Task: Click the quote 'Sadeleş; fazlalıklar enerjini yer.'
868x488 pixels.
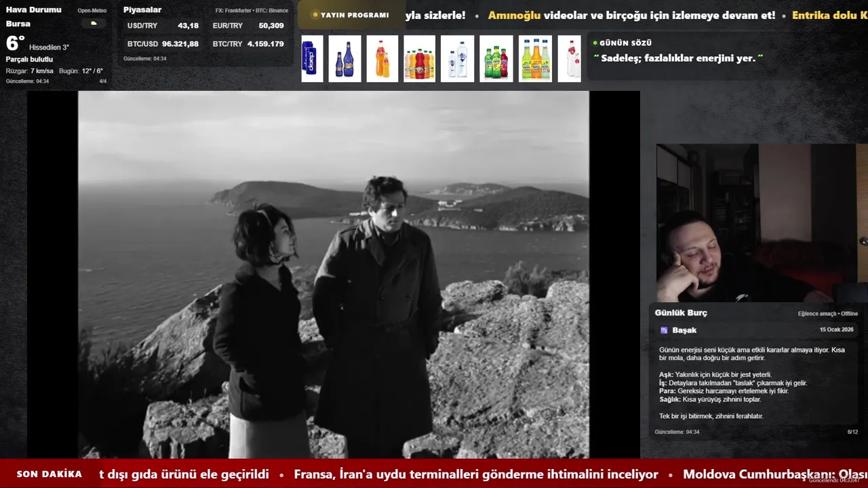Action: pos(678,58)
